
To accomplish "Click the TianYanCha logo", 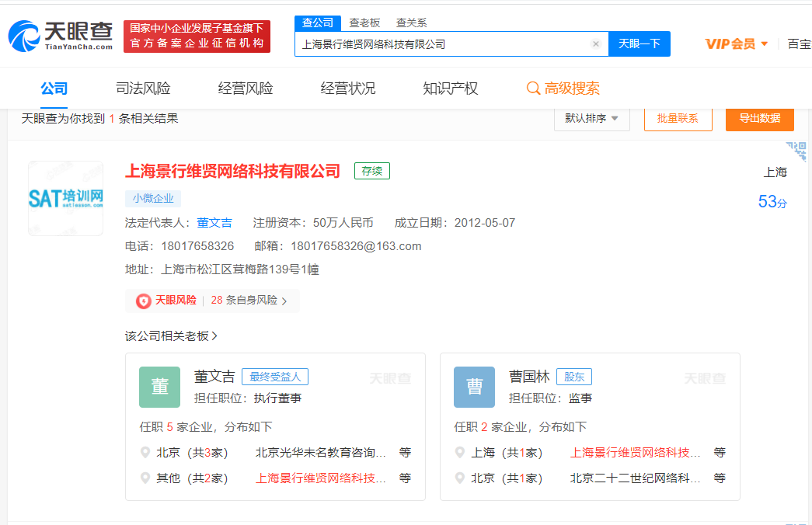I will 61,37.
